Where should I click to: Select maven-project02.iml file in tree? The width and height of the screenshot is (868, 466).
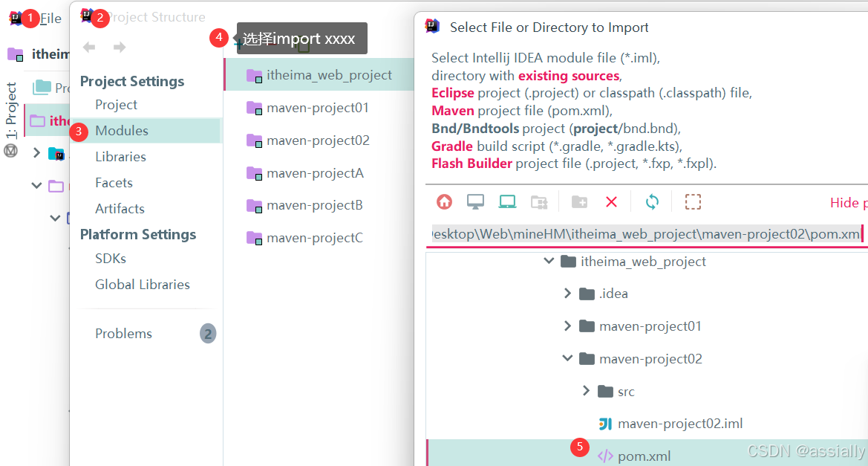[x=680, y=424]
